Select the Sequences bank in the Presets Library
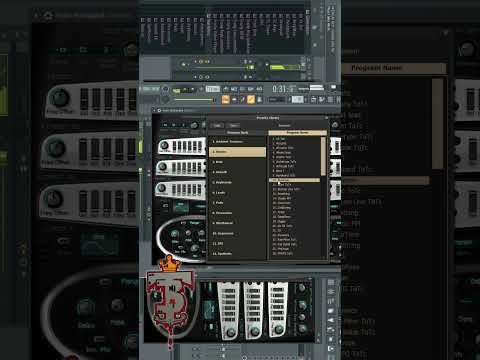The height and width of the screenshot is (360, 480). click(x=237, y=233)
